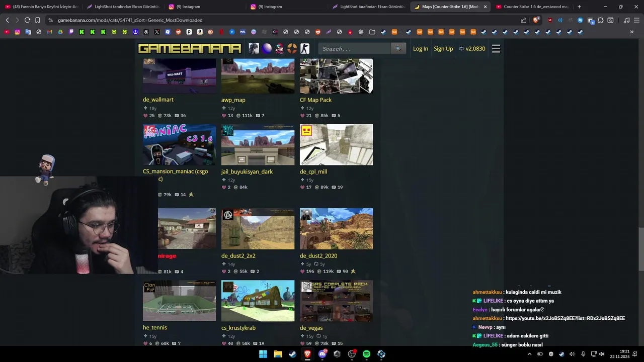Open the bookmarks folder icon in bookmarks bar
Screen dimensions: 644x362
[x=372, y=32]
